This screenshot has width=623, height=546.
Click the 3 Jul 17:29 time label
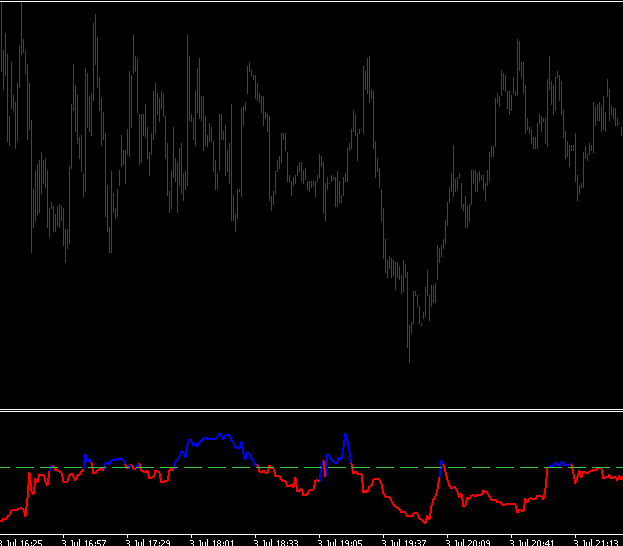[148, 543]
